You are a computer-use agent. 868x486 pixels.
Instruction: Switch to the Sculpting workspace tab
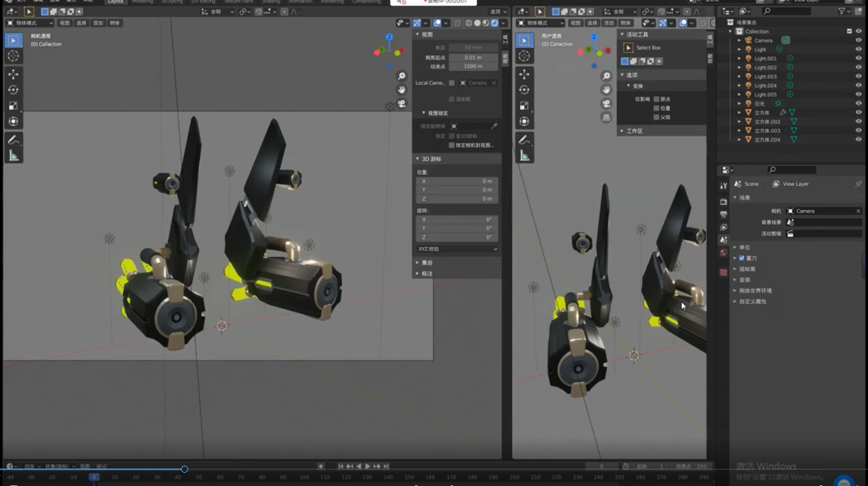pyautogui.click(x=172, y=2)
